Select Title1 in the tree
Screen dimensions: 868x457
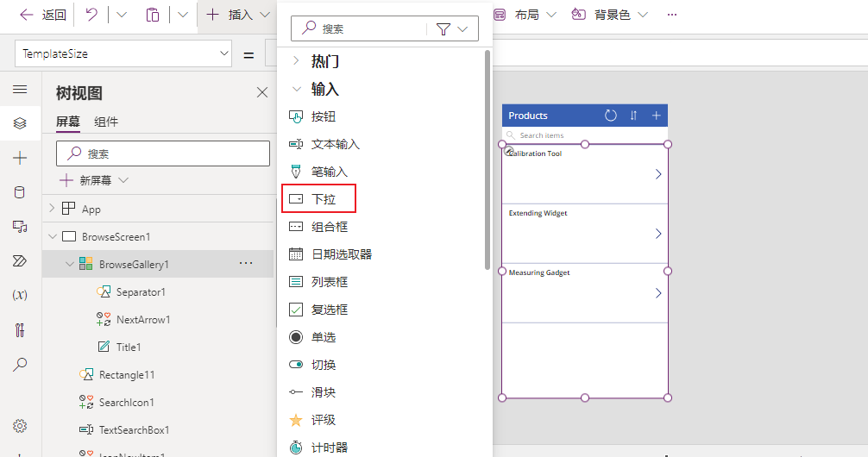click(x=129, y=347)
